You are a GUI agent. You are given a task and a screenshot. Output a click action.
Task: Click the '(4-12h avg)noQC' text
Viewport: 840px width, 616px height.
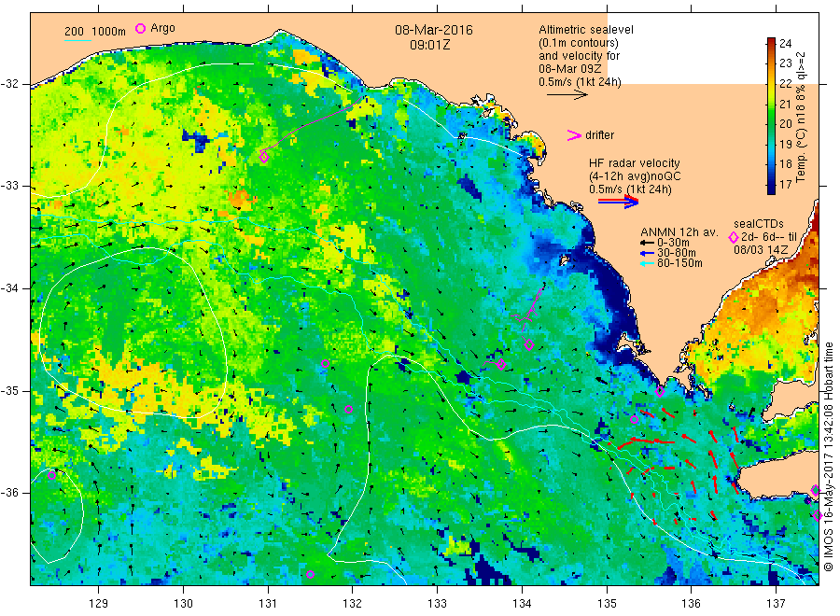pyautogui.click(x=635, y=176)
